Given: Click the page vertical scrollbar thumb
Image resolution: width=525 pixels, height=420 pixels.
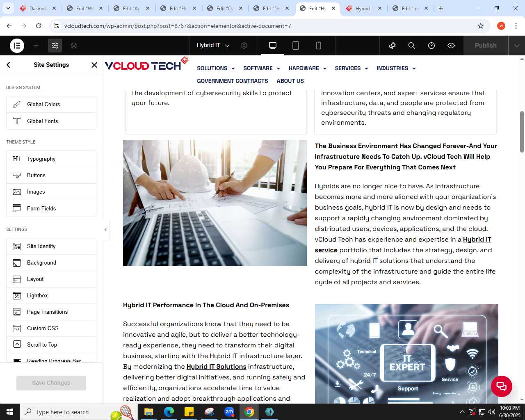Looking at the screenshot, I should click(x=522, y=132).
